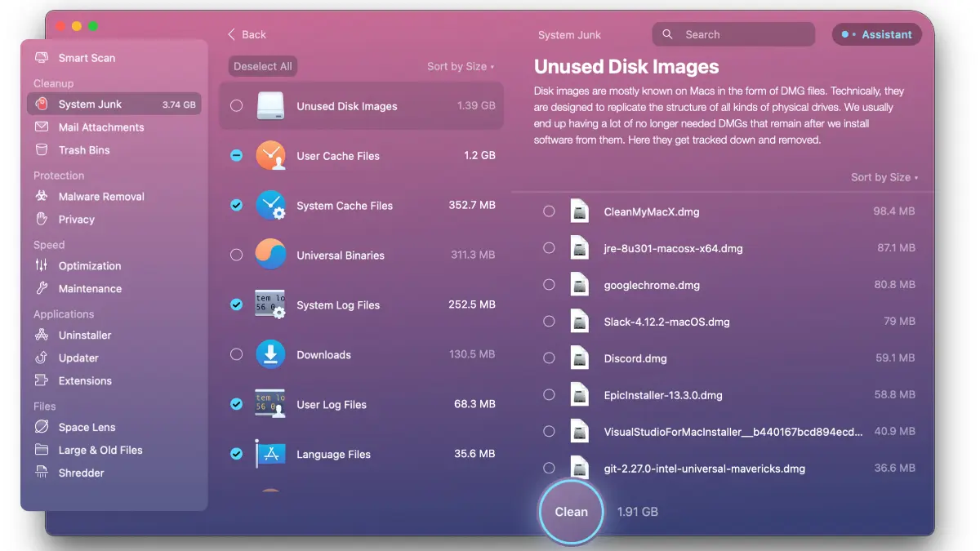Click in the Search field
This screenshot has height=551, width=980.
(733, 34)
